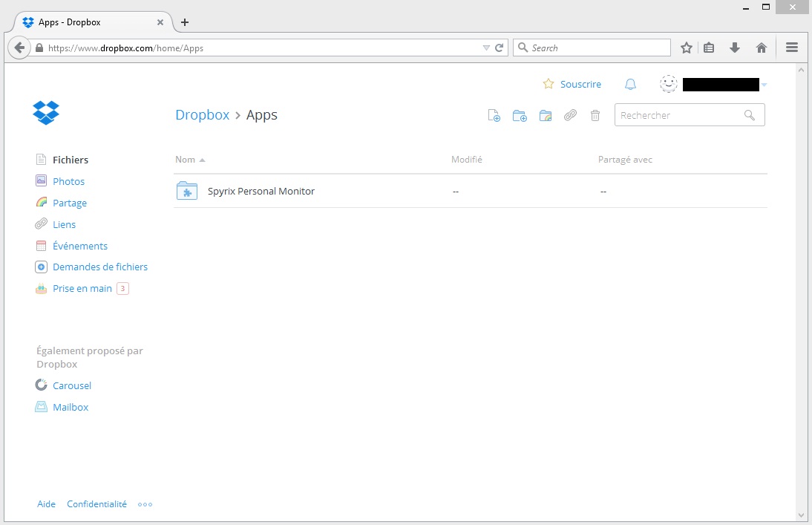The height and width of the screenshot is (525, 812).
Task: Open the browser bookmarks list icon
Action: [709, 48]
